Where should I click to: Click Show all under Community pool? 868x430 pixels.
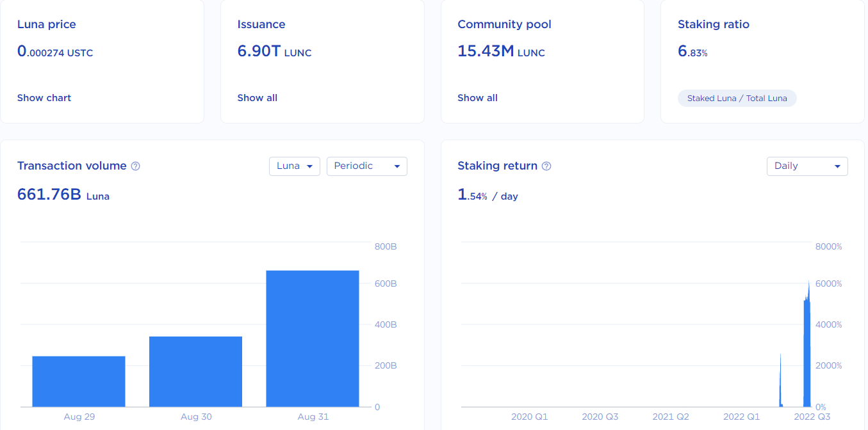[477, 98]
